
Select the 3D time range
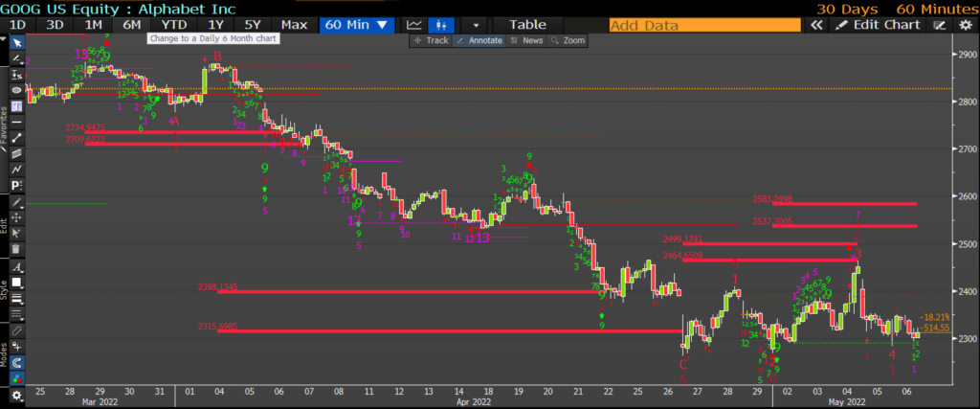coord(56,25)
